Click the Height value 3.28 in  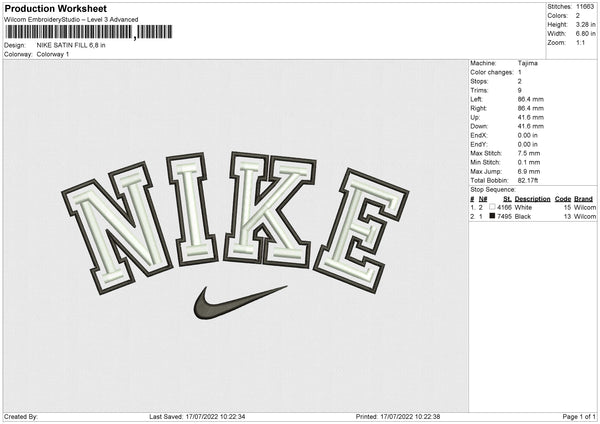click(x=585, y=24)
